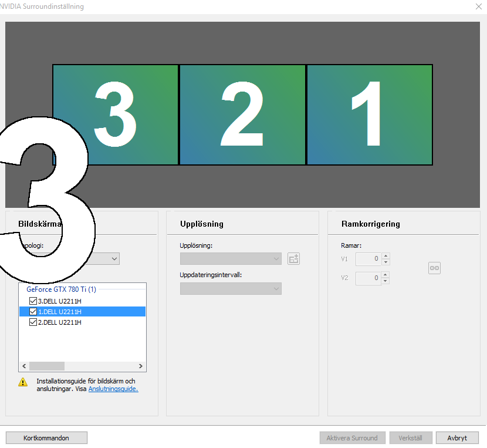Click the yellow warning icon
The image size is (487, 448).
click(x=23, y=382)
